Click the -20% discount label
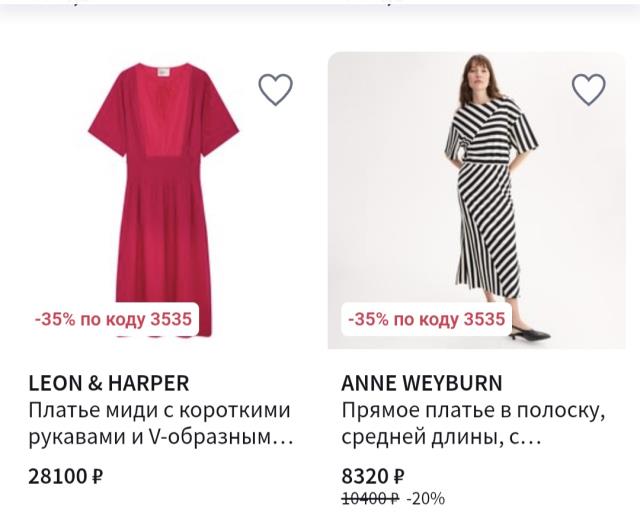640x516 pixels. pyautogui.click(x=426, y=498)
